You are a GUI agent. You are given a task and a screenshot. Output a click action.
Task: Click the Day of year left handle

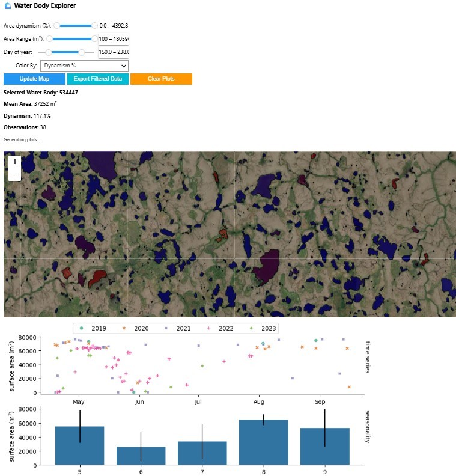pos(48,52)
